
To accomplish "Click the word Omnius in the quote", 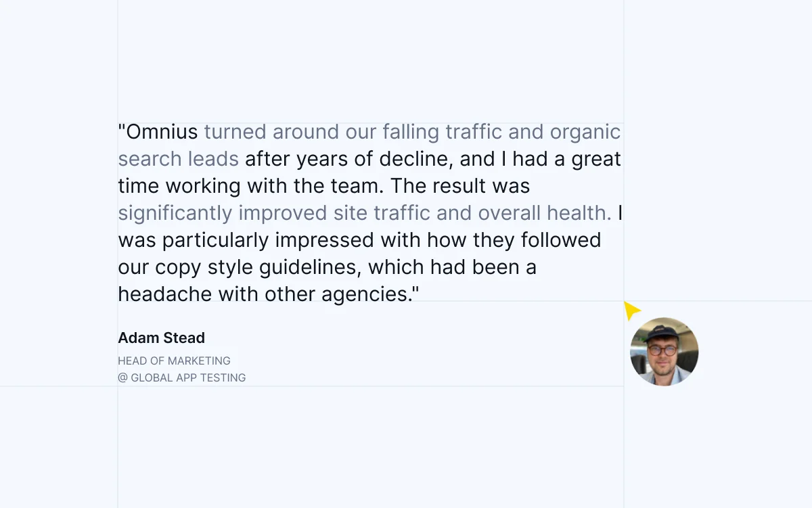I will [162, 132].
